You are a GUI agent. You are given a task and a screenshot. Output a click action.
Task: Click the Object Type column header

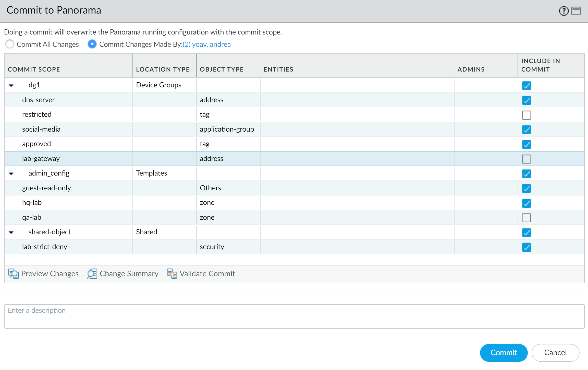coord(222,69)
